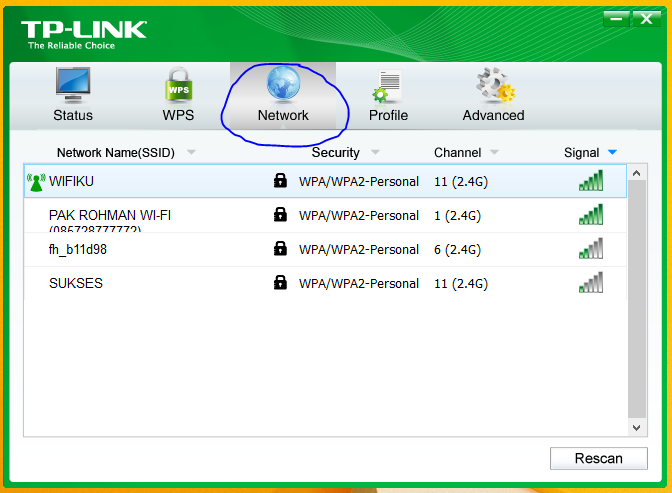Sort by Network Name(SSID) arrow
This screenshot has height=493, width=672.
(x=191, y=152)
